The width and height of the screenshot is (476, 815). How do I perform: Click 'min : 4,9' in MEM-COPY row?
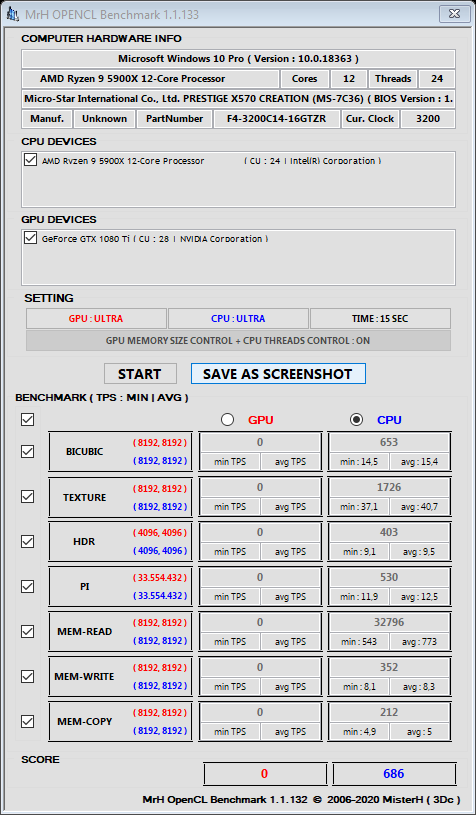359,731
